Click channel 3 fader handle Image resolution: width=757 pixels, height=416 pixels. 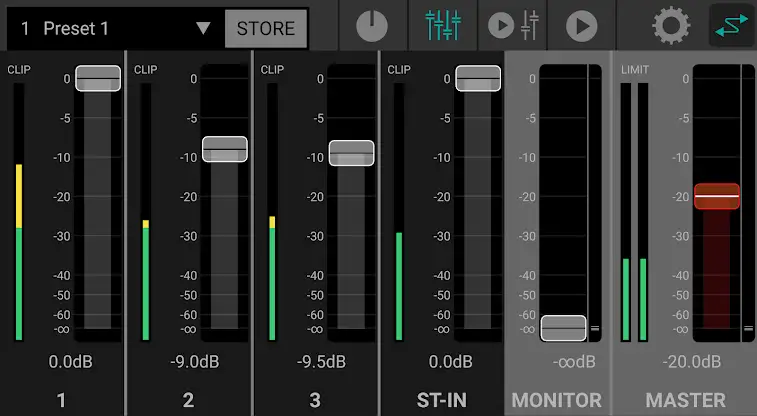(351, 153)
